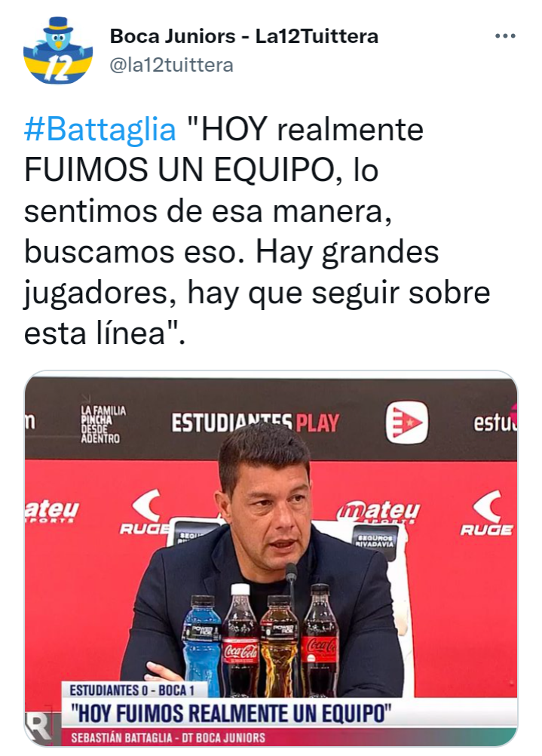Open the three-dots more options menu
Image resolution: width=542 pixels, height=756 pixels.
coord(505,36)
